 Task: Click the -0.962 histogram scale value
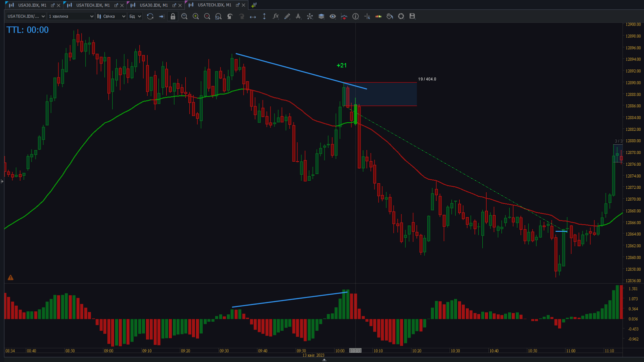pyautogui.click(x=633, y=339)
